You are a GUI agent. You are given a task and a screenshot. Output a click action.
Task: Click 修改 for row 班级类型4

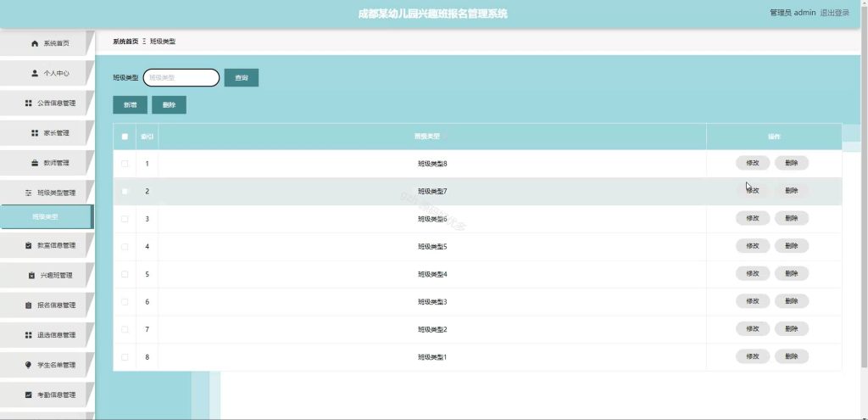[x=753, y=274]
